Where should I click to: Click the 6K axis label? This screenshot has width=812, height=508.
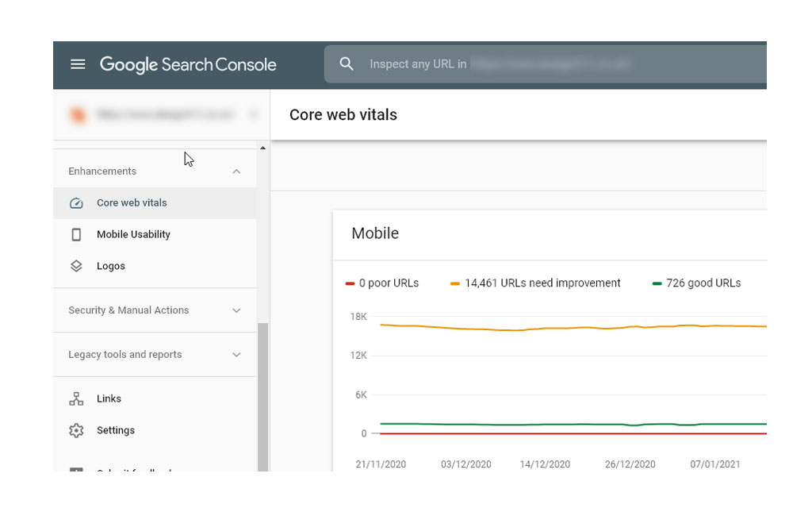[361, 395]
